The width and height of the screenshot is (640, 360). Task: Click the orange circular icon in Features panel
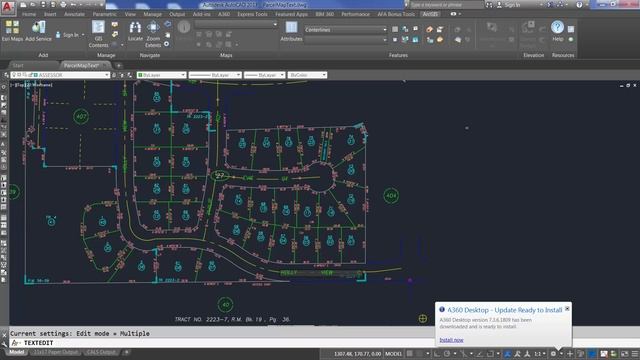click(x=440, y=40)
